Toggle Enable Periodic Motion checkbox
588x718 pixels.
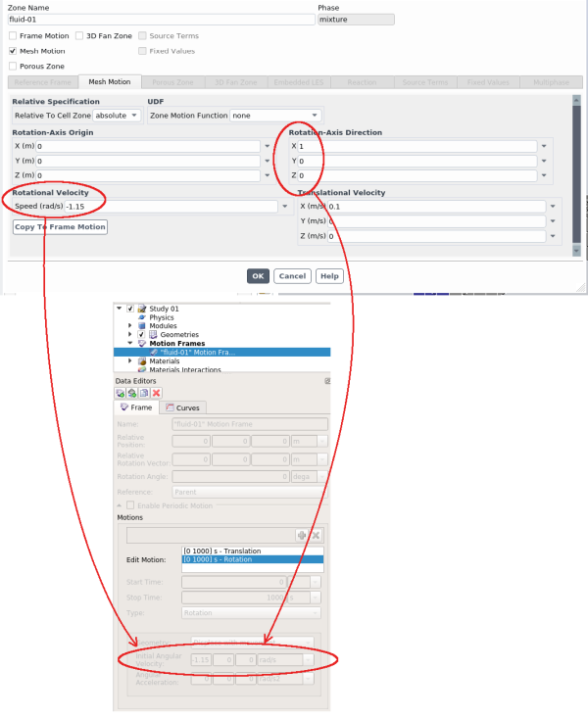[x=130, y=505]
